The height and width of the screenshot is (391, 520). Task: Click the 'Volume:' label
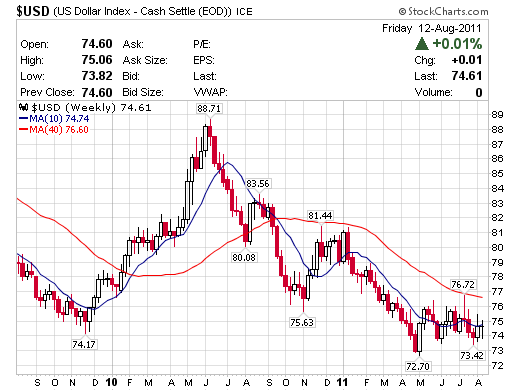click(x=433, y=92)
